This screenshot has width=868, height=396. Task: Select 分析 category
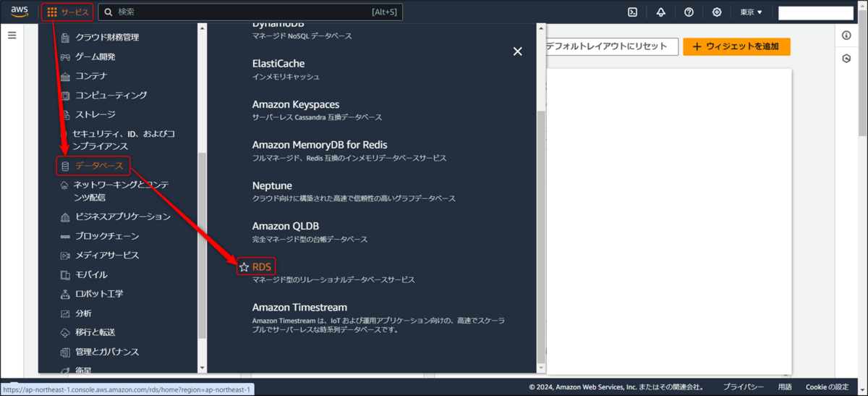pyautogui.click(x=83, y=313)
